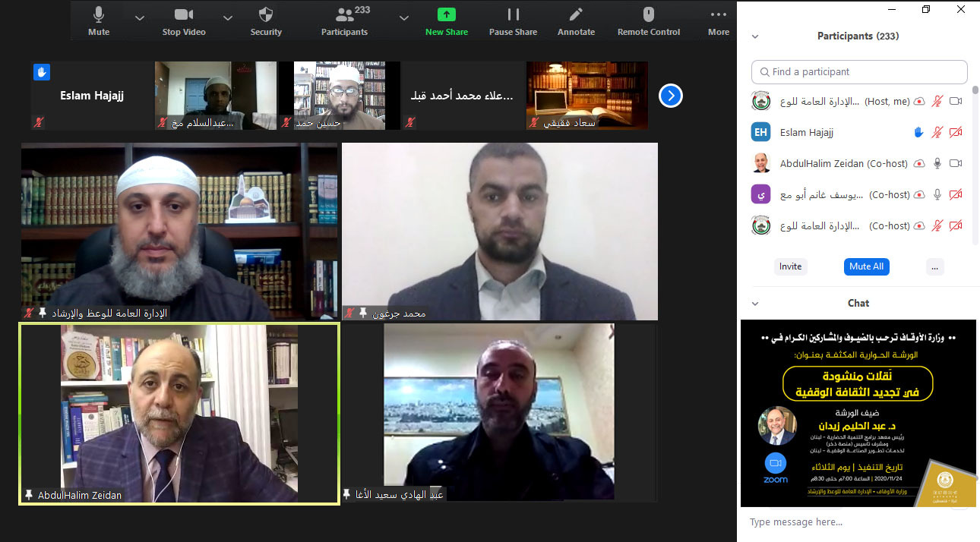
Task: Collapse the Participants panel chevron
Action: pyautogui.click(x=755, y=36)
